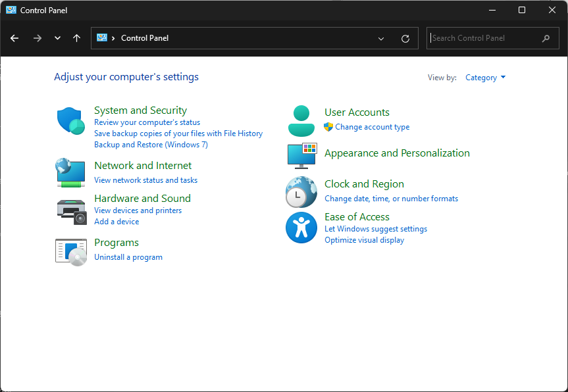This screenshot has width=568, height=392.
Task: Open Hardware and Sound printer icon
Action: tap(72, 212)
